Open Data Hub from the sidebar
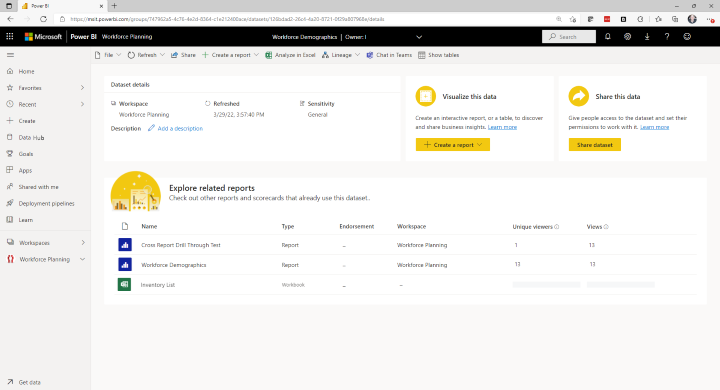Screen dimensions: 720x390 (31, 138)
